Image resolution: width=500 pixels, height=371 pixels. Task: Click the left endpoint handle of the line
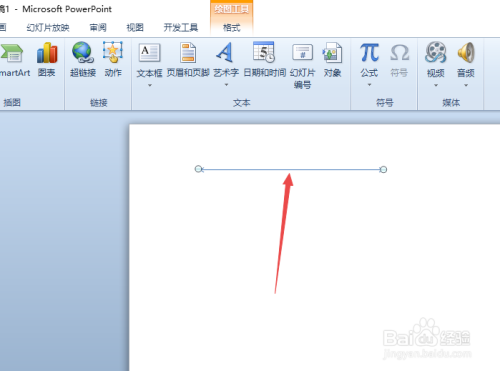(198, 169)
